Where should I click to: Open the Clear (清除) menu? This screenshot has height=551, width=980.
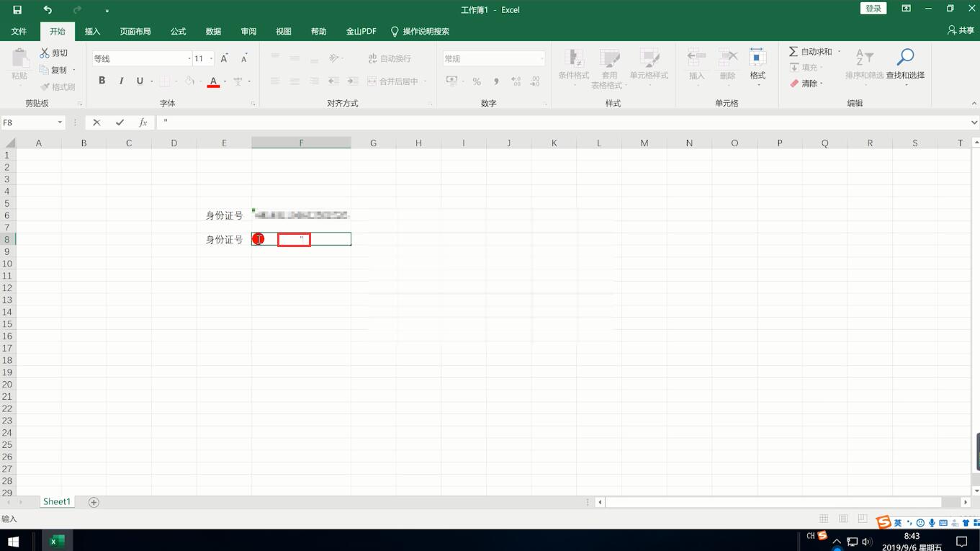(806, 84)
